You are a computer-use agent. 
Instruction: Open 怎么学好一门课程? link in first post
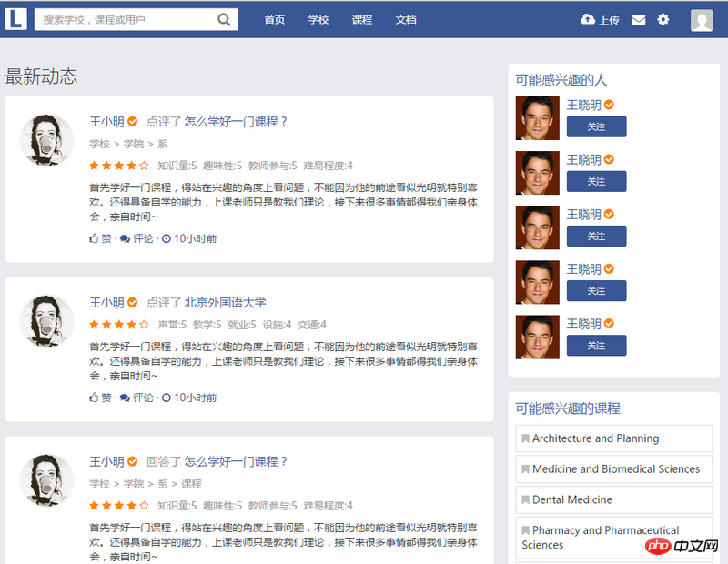(236, 122)
